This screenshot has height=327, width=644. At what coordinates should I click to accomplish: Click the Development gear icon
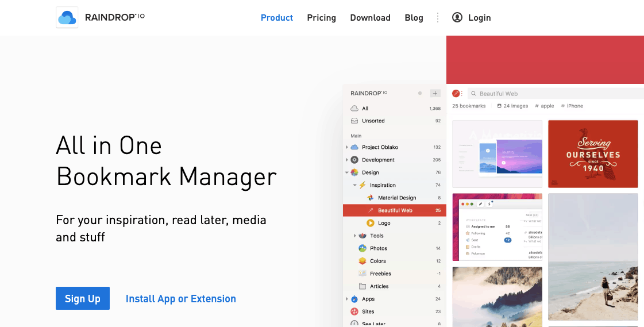click(354, 160)
